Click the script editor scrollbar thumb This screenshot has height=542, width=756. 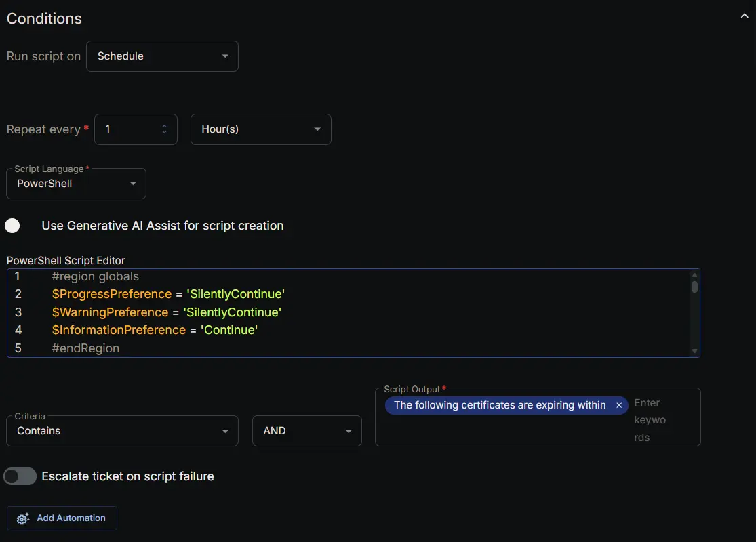[694, 287]
